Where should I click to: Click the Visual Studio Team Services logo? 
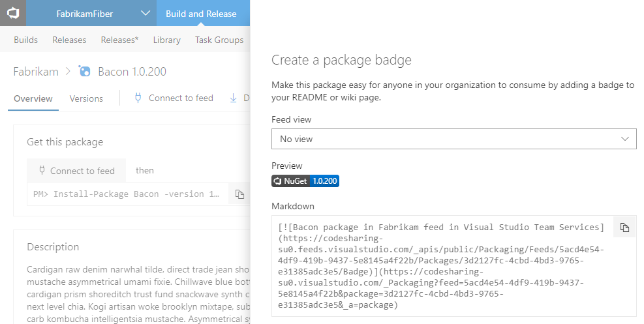pos(13,13)
